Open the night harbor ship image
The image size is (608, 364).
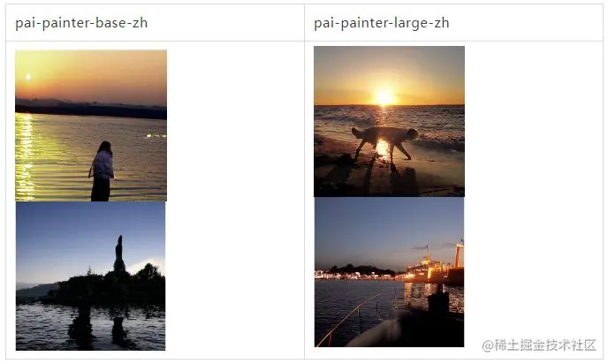(x=390, y=272)
